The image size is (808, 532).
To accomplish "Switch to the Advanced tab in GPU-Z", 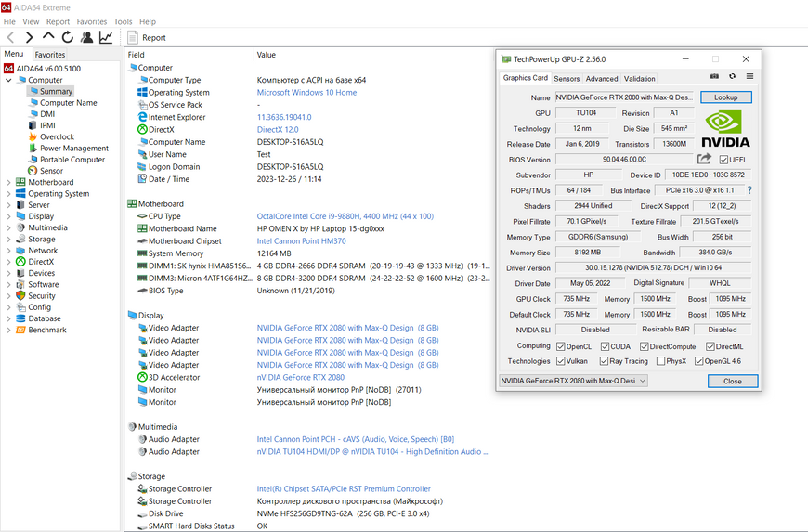I will (602, 78).
